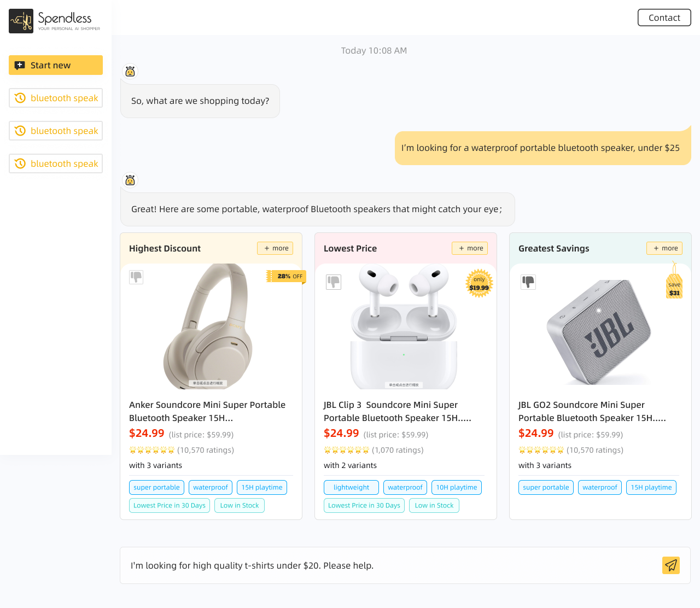This screenshot has width=700, height=608.
Task: Open JBL Clip 3 Soundcore product title
Action: (x=398, y=411)
